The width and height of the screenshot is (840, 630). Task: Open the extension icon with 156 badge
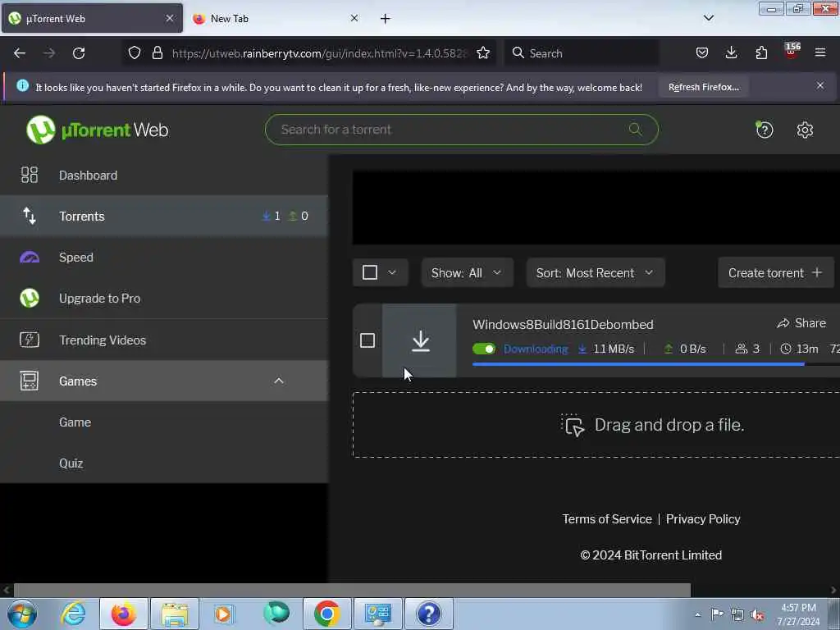tap(792, 51)
